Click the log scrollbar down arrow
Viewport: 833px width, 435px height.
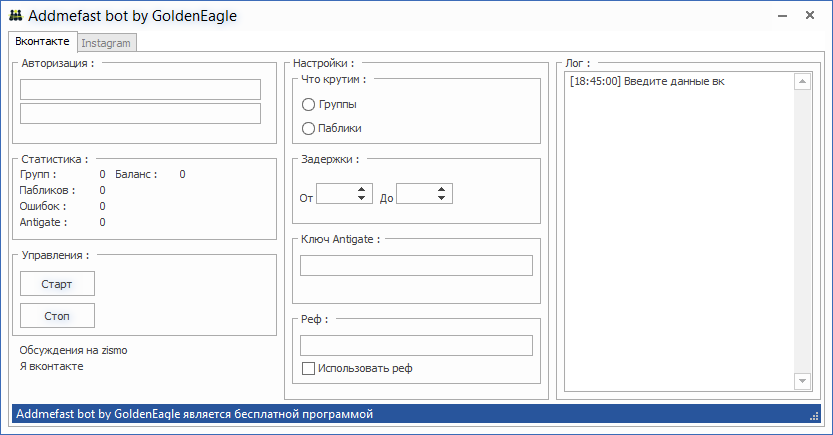click(802, 381)
